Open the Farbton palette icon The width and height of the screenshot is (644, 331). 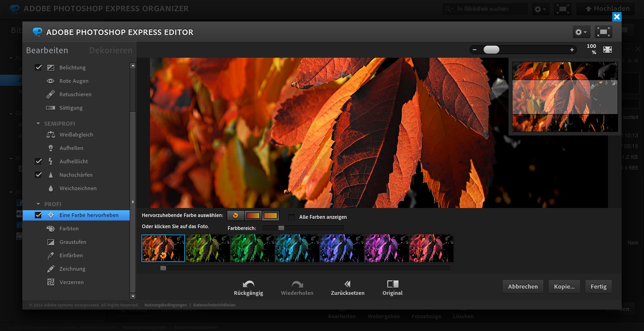click(x=51, y=229)
